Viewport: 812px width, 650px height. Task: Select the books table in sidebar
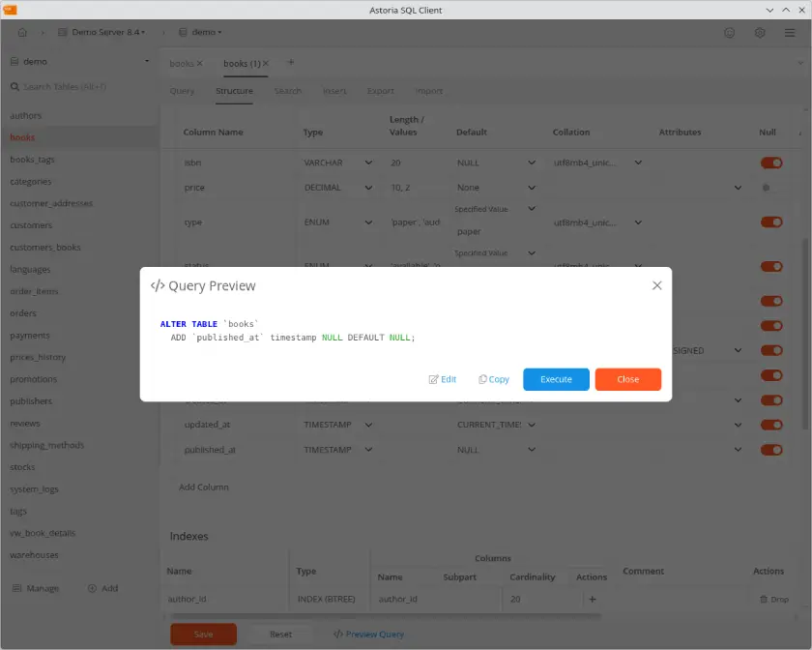tap(79, 137)
